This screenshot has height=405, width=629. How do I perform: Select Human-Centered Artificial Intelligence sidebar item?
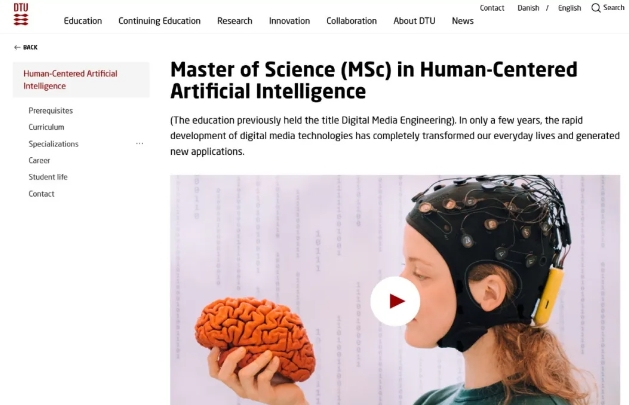[81, 80]
